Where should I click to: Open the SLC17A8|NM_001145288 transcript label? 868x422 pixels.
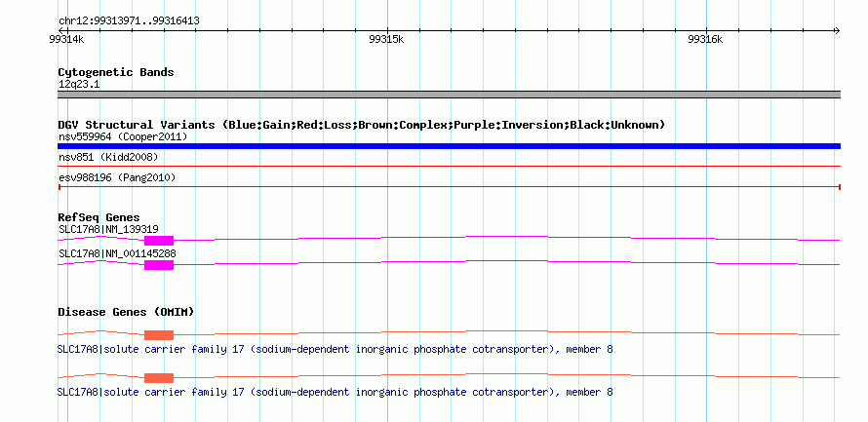pos(117,253)
